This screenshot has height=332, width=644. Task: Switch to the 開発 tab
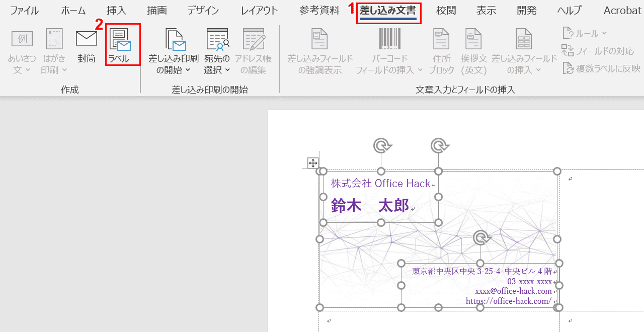click(527, 11)
